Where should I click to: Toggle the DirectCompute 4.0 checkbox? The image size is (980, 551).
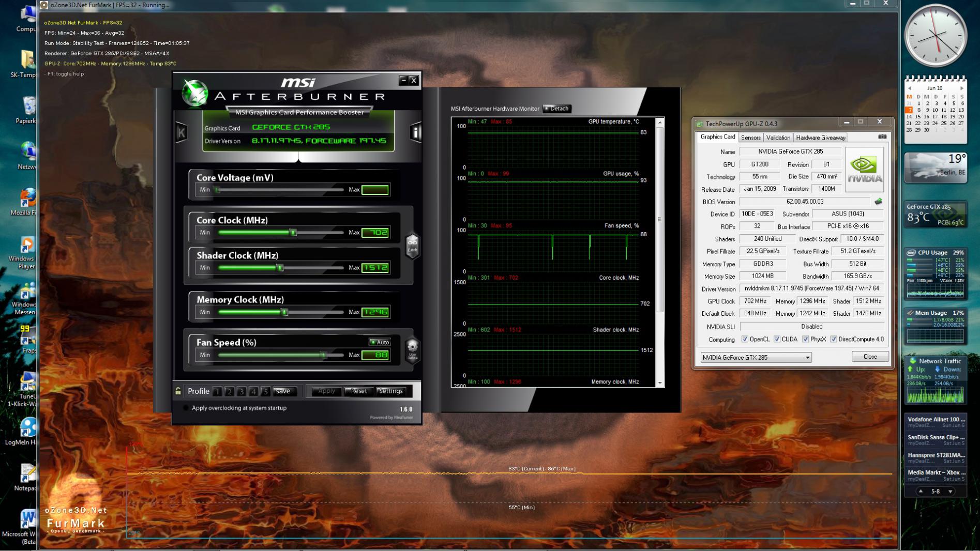[834, 339]
